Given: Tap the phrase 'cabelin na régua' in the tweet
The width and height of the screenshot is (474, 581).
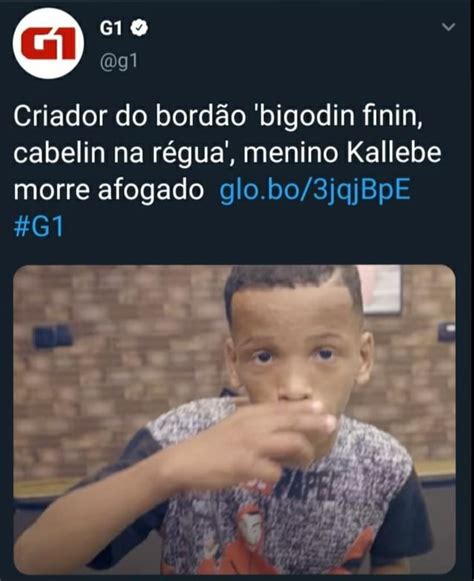Looking at the screenshot, I should [119, 153].
